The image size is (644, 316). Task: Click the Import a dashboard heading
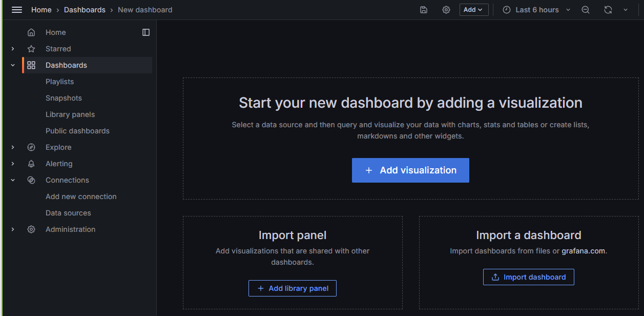point(529,235)
